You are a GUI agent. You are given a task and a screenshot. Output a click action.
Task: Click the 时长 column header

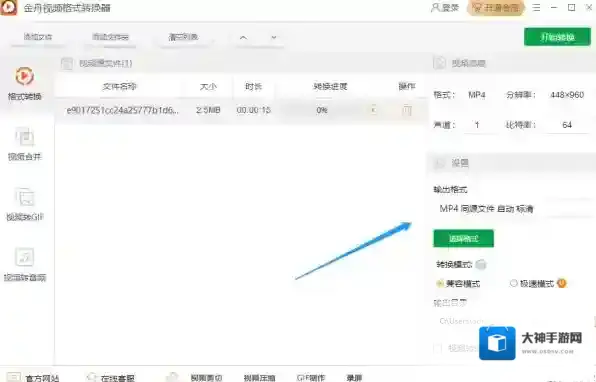coord(254,87)
